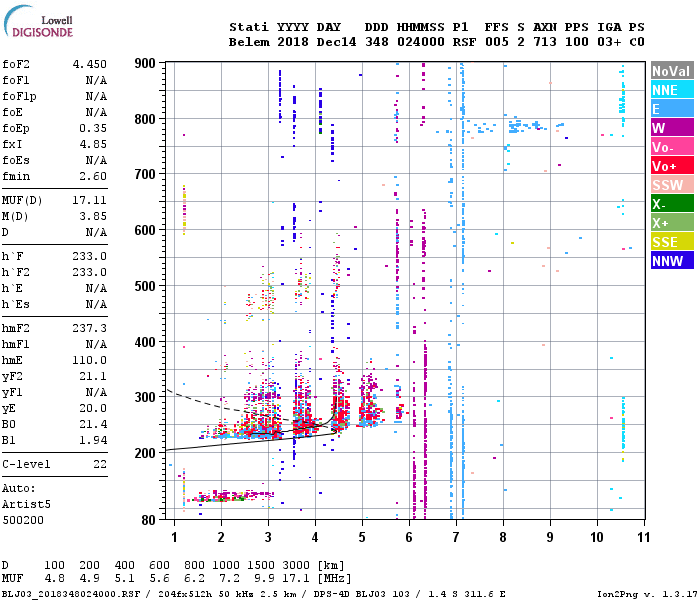Click the 900 km height axis label
Screen dimensions: 700x600
coord(145,63)
